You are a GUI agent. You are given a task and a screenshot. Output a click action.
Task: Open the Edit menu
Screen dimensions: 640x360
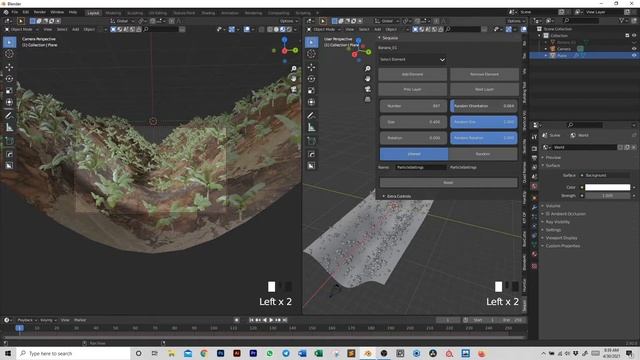click(26, 12)
